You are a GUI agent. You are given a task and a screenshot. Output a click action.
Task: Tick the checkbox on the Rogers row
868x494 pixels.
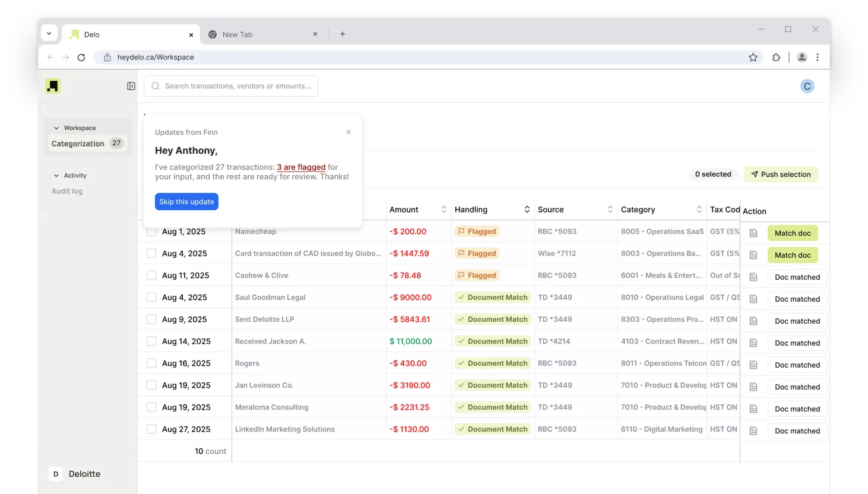coord(151,363)
